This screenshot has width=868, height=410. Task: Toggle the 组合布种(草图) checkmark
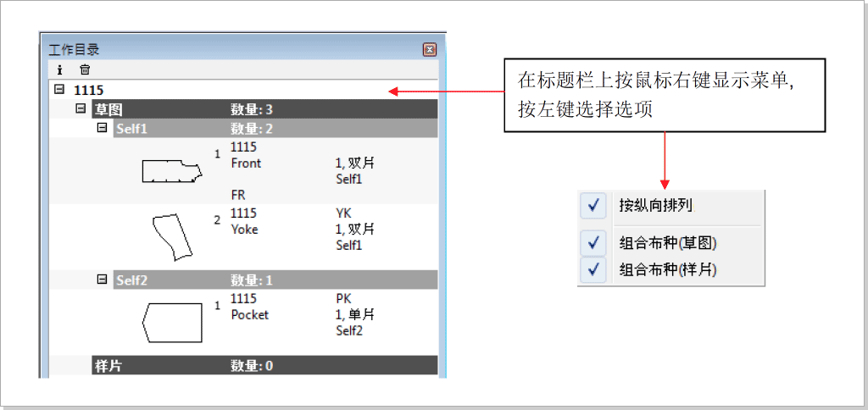(593, 243)
